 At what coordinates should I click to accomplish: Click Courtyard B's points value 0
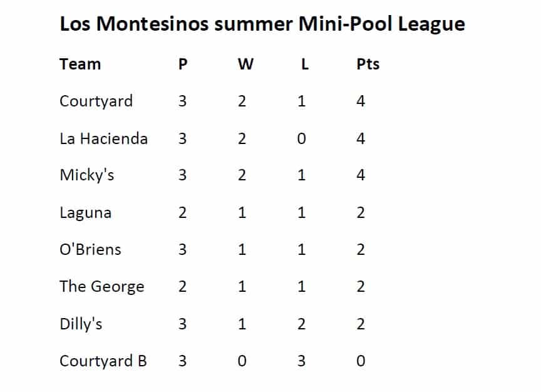[x=361, y=361]
